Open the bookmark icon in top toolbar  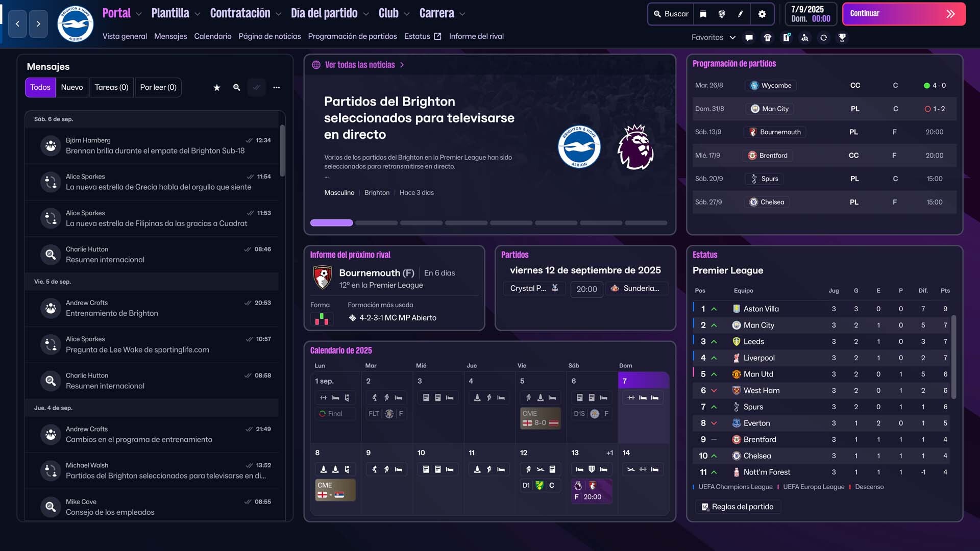pyautogui.click(x=703, y=14)
